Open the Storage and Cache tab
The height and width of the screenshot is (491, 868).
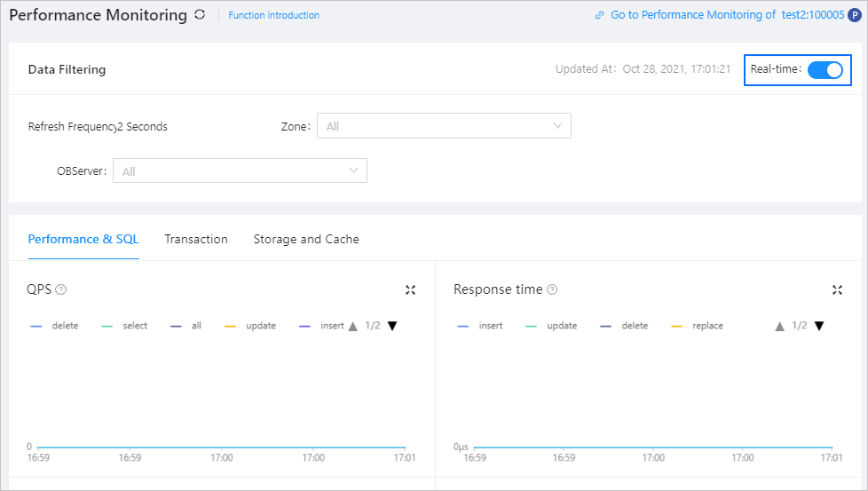tap(306, 239)
